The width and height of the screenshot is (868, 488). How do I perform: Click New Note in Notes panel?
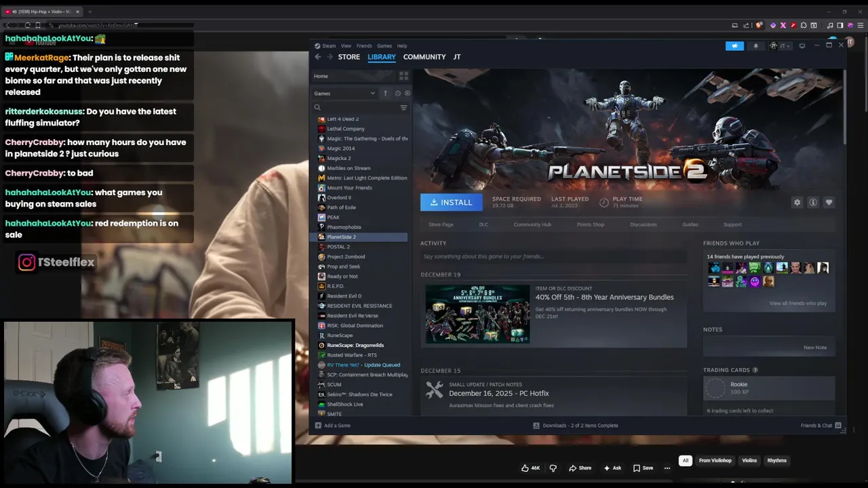[815, 347]
